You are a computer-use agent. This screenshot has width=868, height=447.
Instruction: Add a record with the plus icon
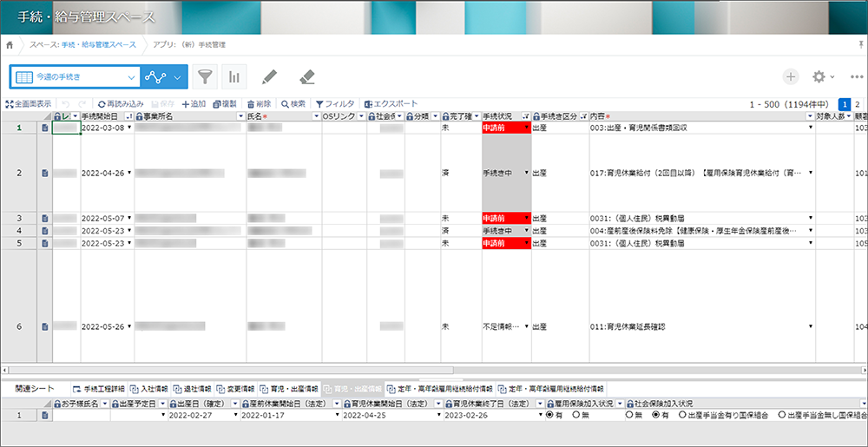(x=791, y=77)
